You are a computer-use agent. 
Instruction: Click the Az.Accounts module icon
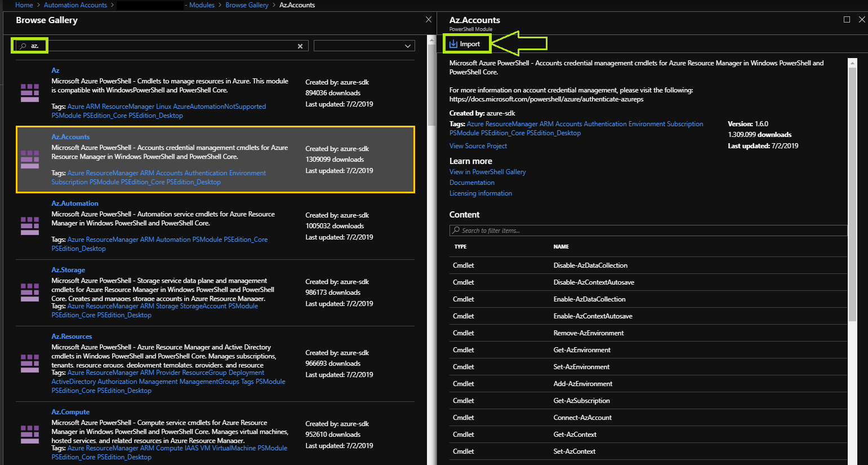pyautogui.click(x=30, y=160)
